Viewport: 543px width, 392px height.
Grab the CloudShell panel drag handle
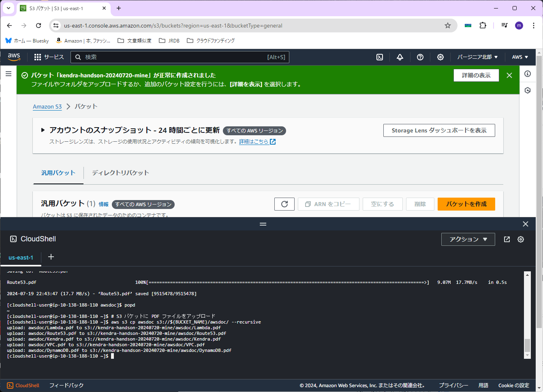tap(263, 224)
